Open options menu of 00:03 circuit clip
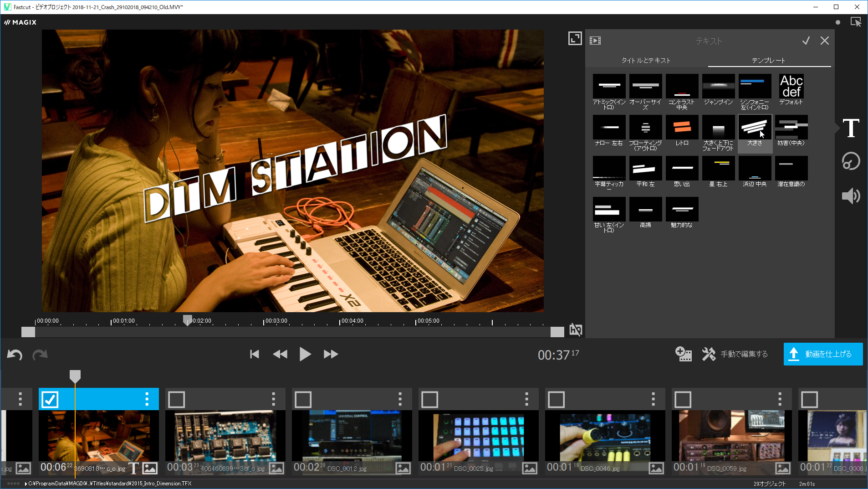The width and height of the screenshot is (868, 489). click(x=273, y=399)
